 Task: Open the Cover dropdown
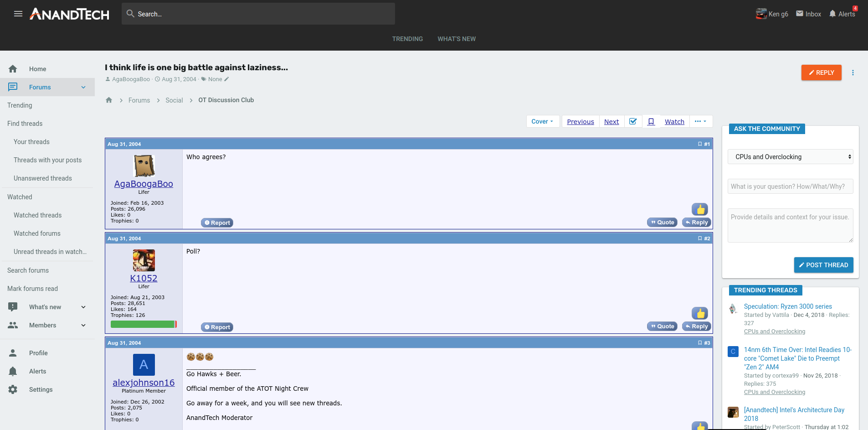[543, 121]
